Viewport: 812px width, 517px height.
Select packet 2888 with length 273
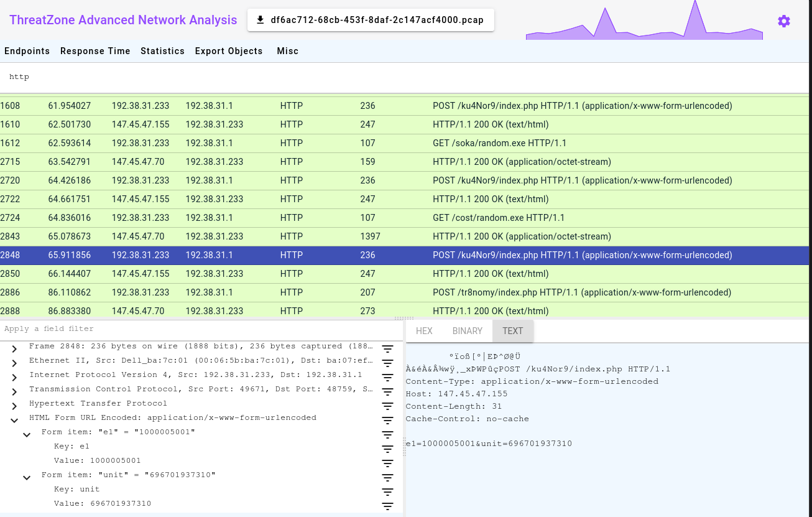click(x=405, y=311)
